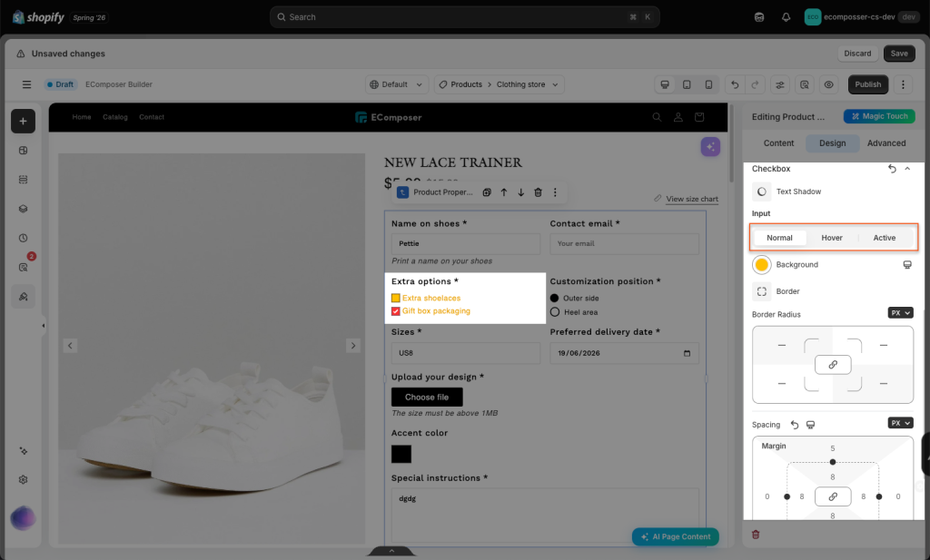The image size is (930, 560).
Task: Open element toolbar more options
Action: (x=555, y=192)
